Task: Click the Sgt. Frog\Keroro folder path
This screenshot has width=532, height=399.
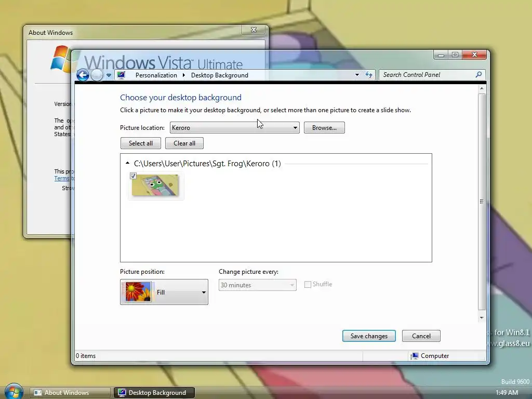Action: [207, 164]
